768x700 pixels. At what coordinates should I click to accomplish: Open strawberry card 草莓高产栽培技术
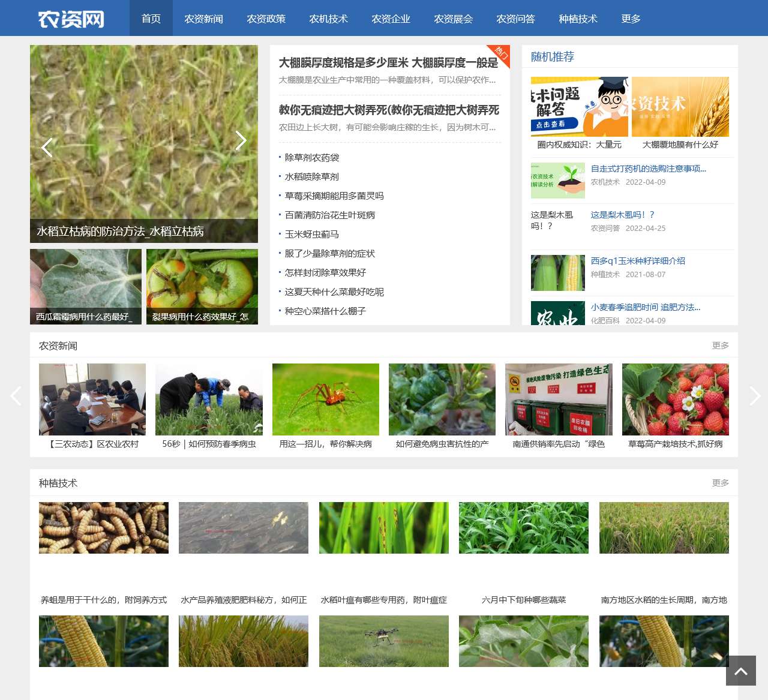click(676, 407)
